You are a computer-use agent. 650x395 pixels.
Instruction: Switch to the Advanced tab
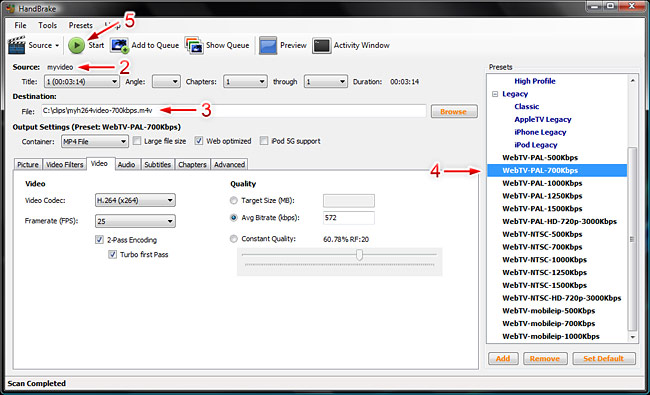point(229,165)
